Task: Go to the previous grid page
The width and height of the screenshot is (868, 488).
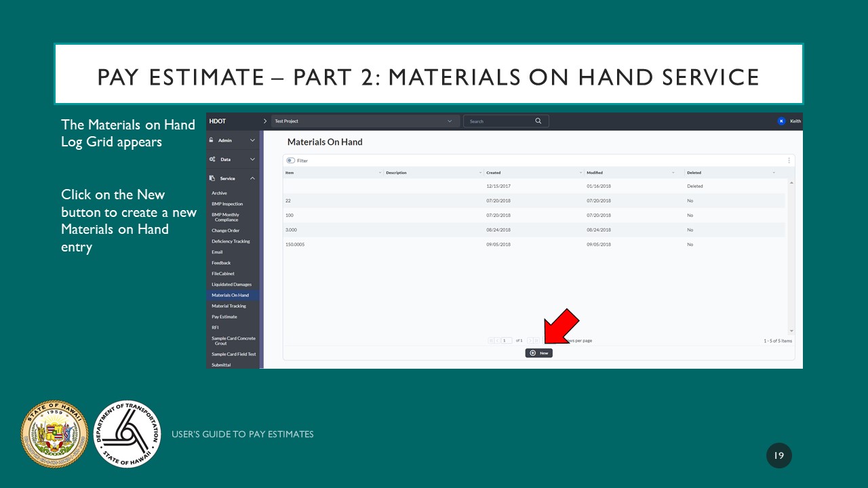Action: [x=497, y=340]
